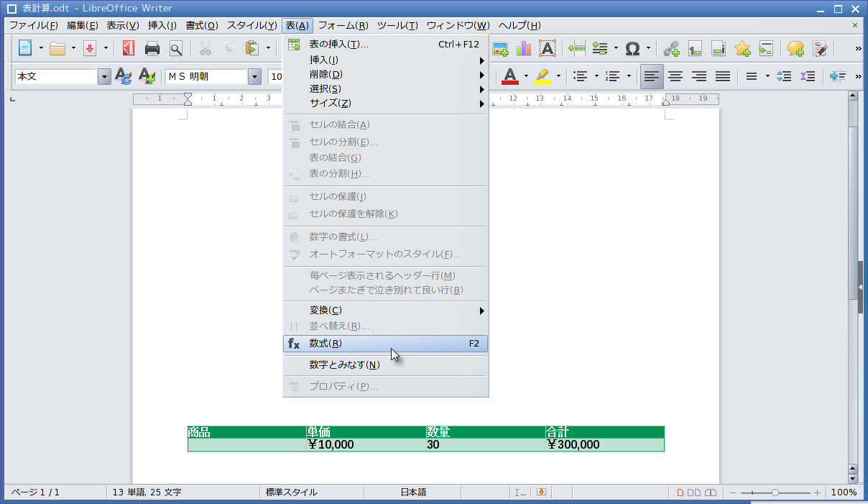Image resolution: width=868 pixels, height=504 pixels.
Task: Open the 挿入(I) submenu in table menu
Action: click(x=386, y=60)
